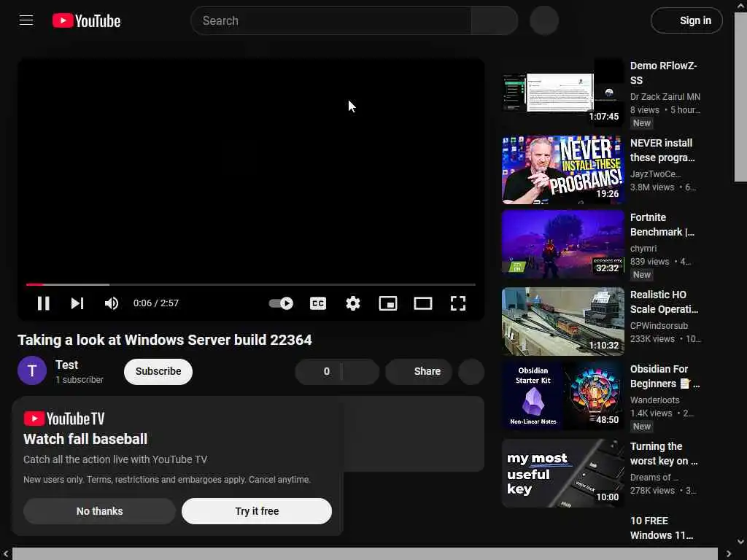Open the 10 FREE Windows 11 title
The width and height of the screenshot is (747, 560).
coord(662,528)
